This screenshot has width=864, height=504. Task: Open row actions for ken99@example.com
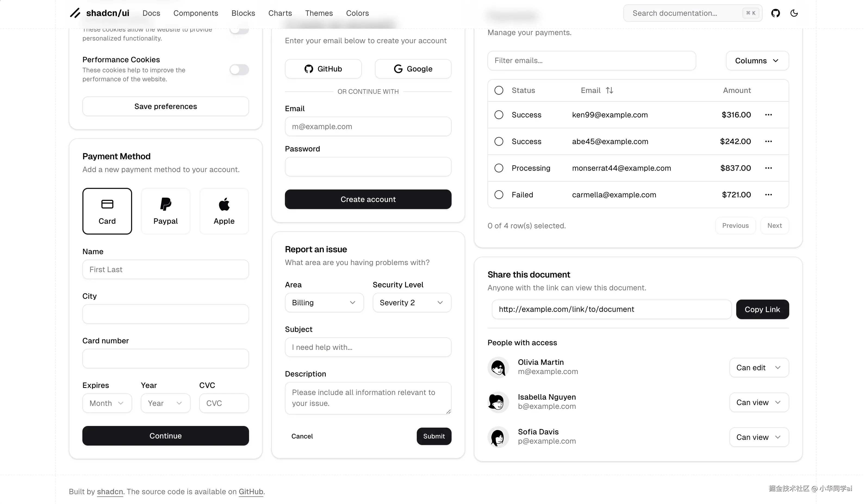(768, 115)
